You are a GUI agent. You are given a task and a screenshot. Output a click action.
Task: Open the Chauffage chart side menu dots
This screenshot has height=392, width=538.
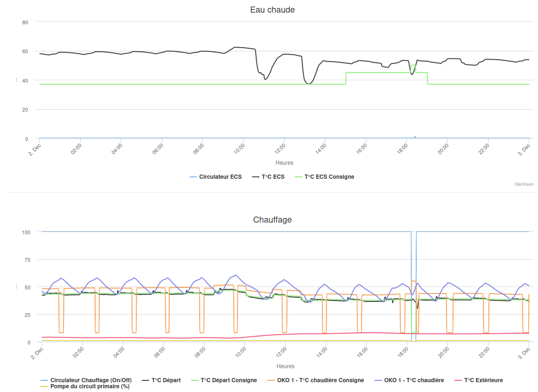(x=16, y=286)
